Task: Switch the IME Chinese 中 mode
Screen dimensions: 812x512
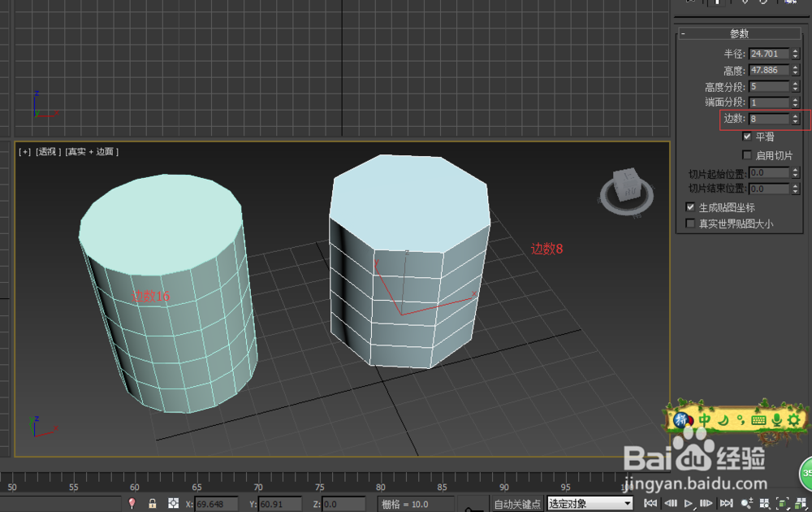Action: coord(705,419)
